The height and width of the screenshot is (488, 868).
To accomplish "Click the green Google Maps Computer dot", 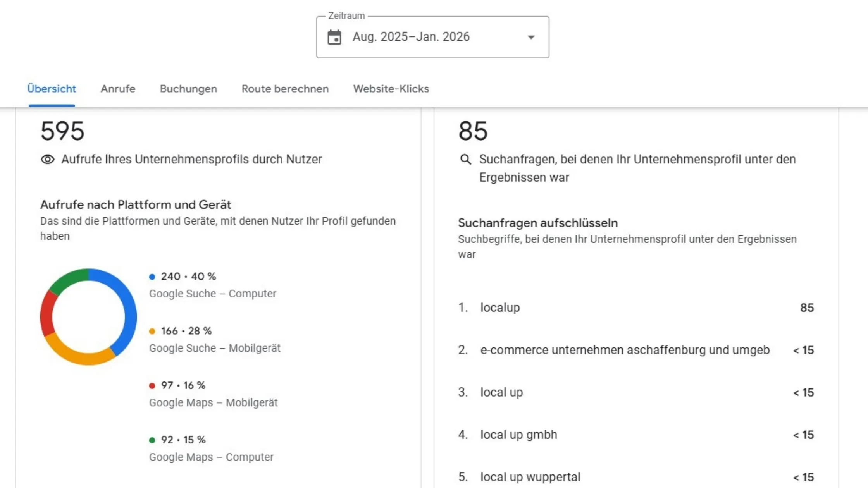I will 152,440.
